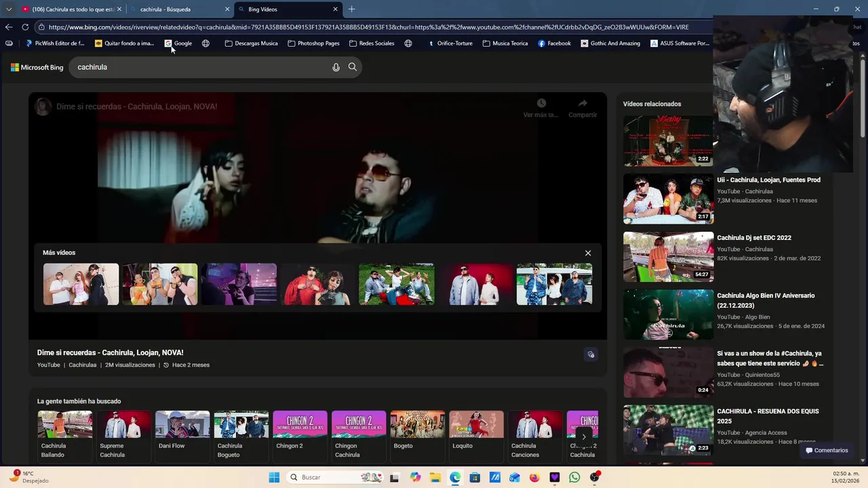This screenshot has height=488, width=868.
Task: Select Bogeto related search
Action: [x=418, y=435]
